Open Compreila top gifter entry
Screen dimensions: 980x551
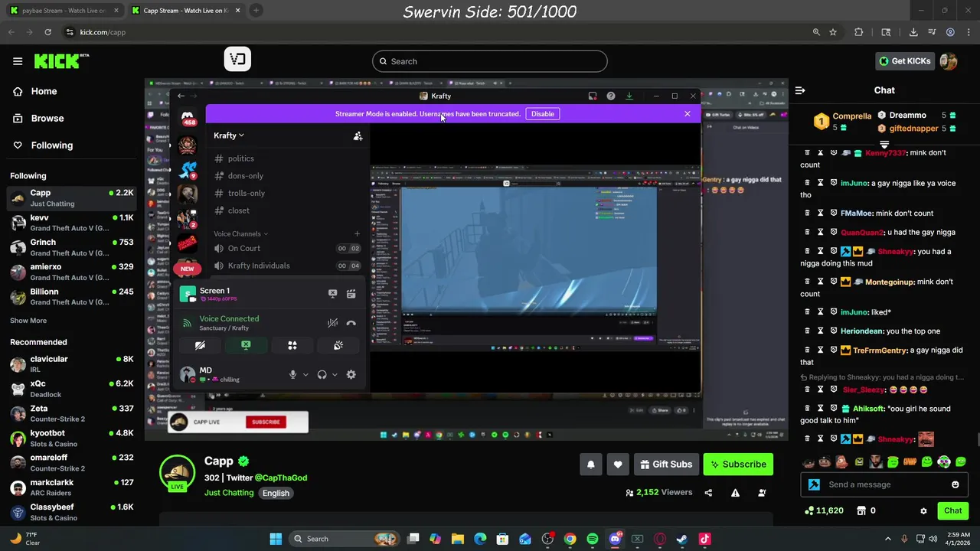coord(843,120)
